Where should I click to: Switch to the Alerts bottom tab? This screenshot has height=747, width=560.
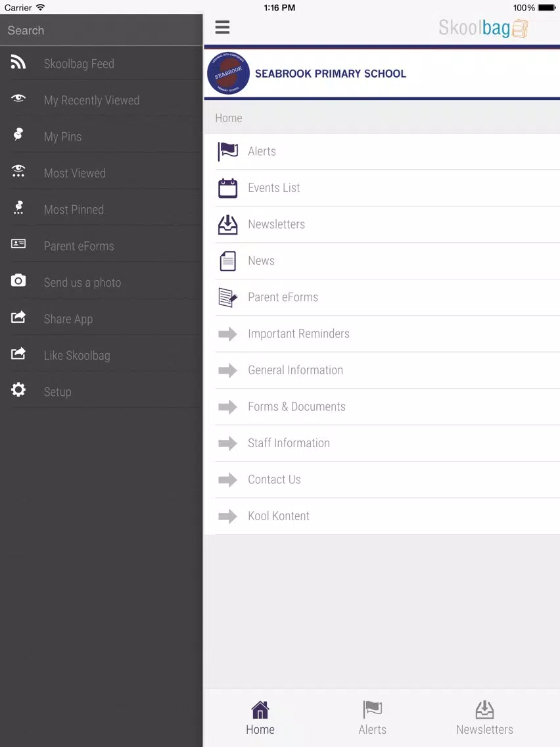373,717
